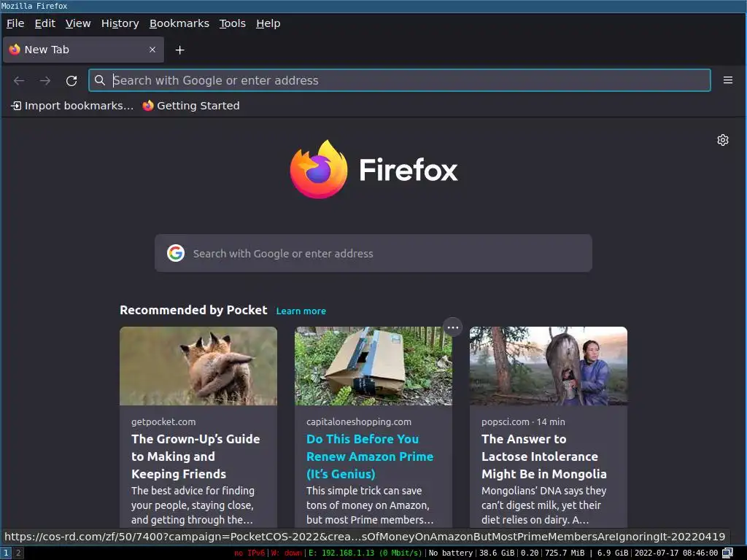
Task: Click Getting Started bookmark Firefox icon
Action: click(x=148, y=106)
